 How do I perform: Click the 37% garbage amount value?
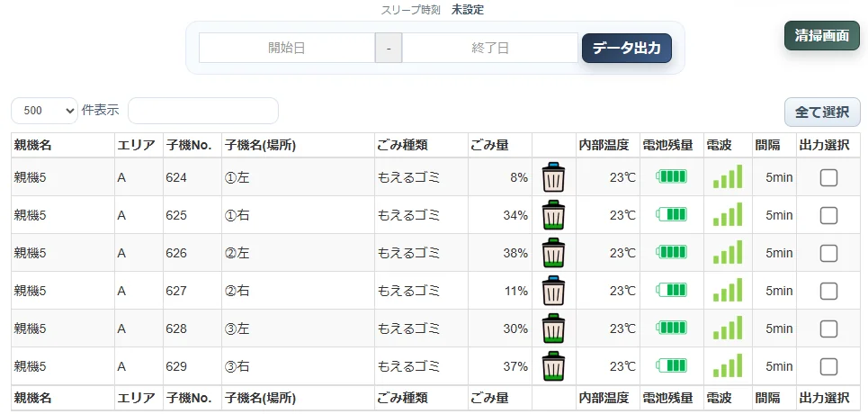[x=515, y=366]
